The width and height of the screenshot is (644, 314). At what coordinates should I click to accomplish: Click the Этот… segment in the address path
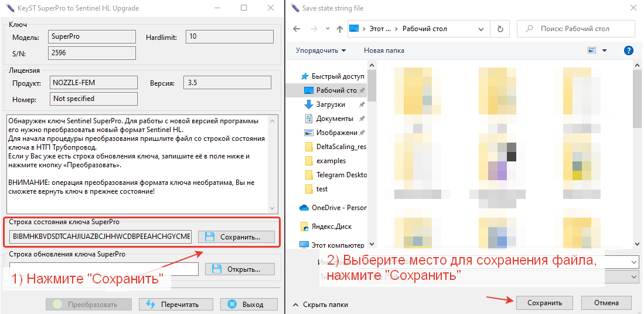pyautogui.click(x=380, y=29)
